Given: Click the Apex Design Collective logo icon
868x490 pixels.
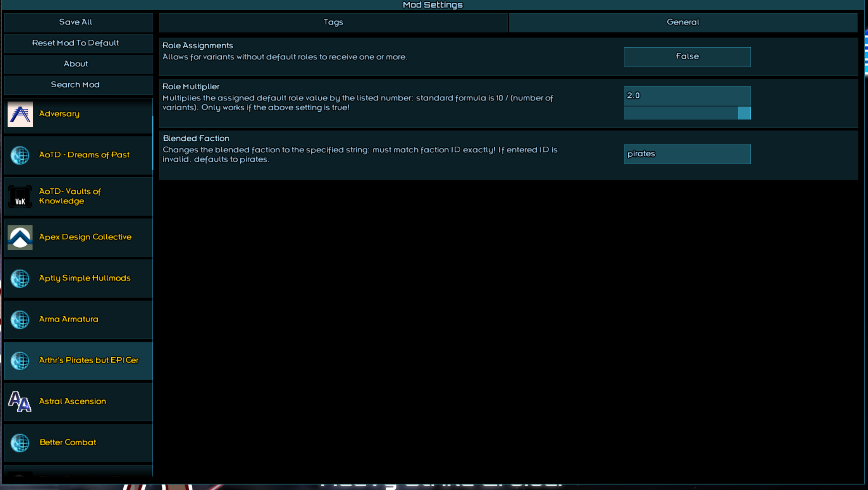Looking at the screenshot, I should pos(20,238).
